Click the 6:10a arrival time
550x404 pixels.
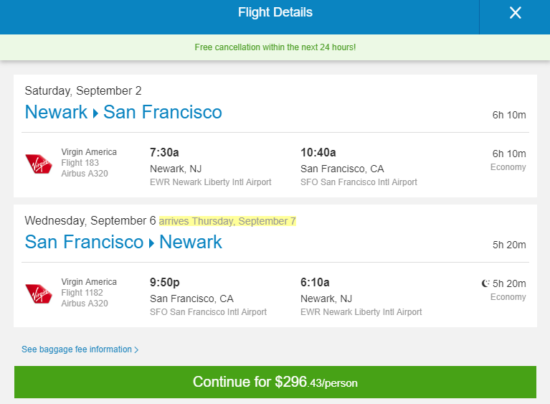pos(315,282)
